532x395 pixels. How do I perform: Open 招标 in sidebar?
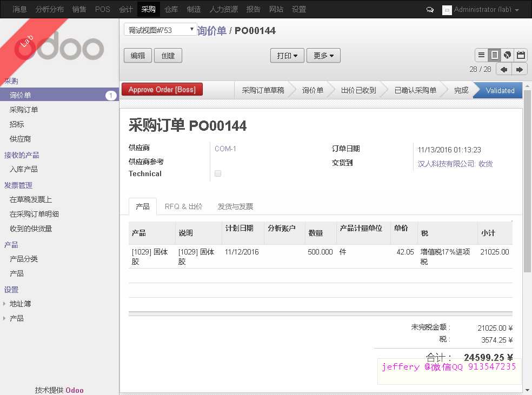17,124
